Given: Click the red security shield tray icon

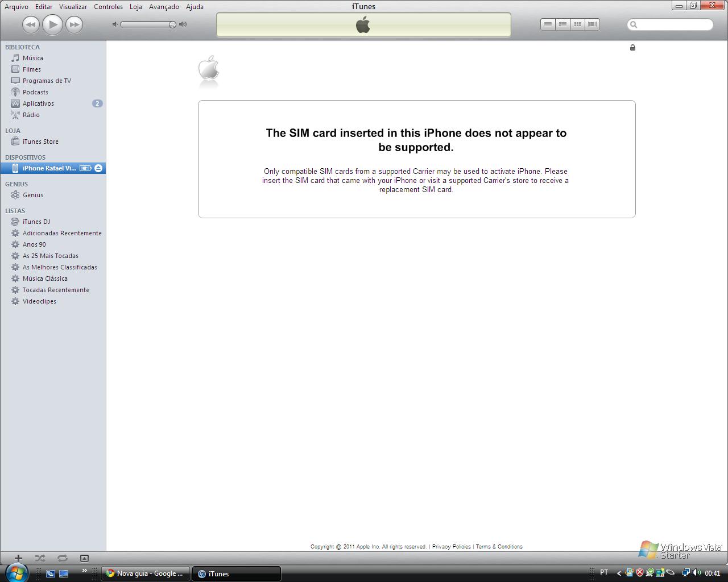Looking at the screenshot, I should (640, 573).
